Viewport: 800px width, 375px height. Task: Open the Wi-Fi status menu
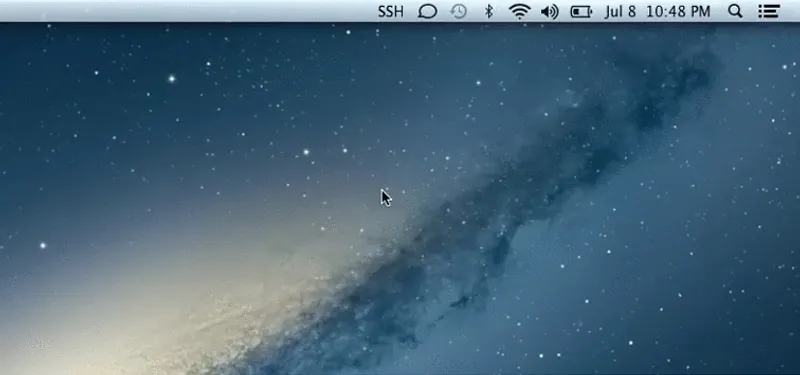click(x=519, y=11)
